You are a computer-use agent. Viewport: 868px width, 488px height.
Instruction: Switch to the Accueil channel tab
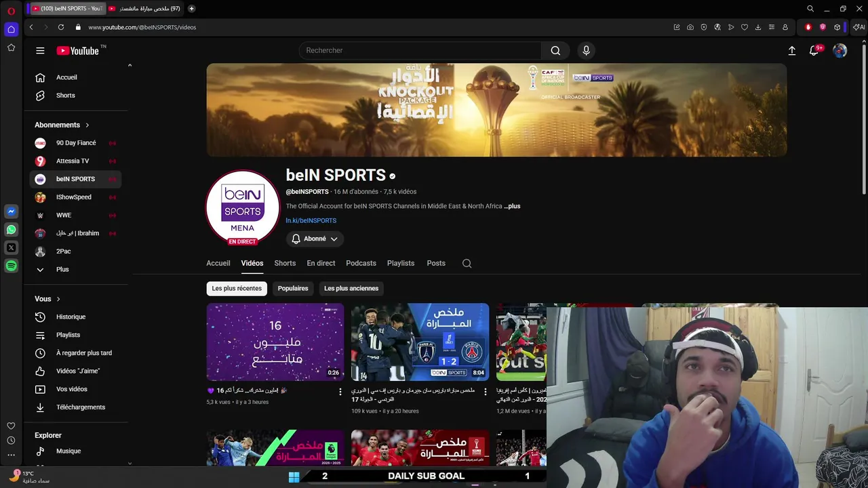pos(218,263)
